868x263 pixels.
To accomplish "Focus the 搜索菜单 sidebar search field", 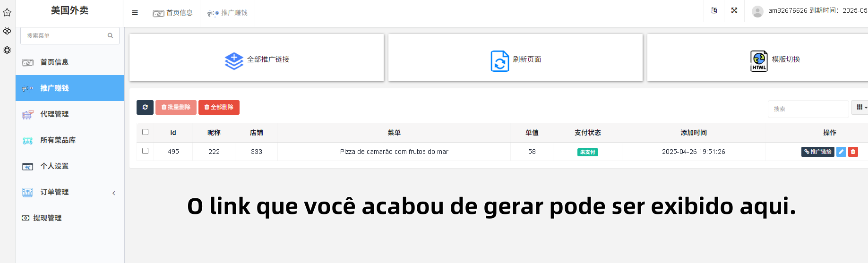I will tap(70, 35).
